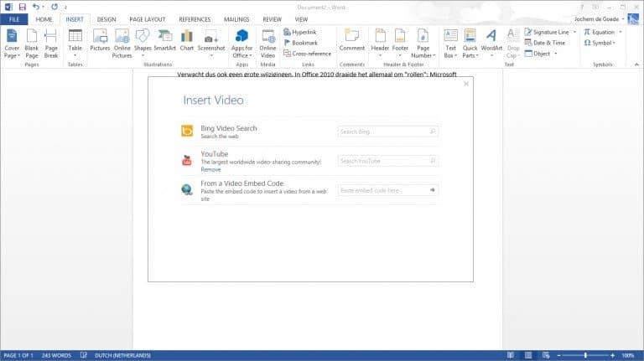
Task: Insert a Cross-reference
Action: tap(307, 54)
